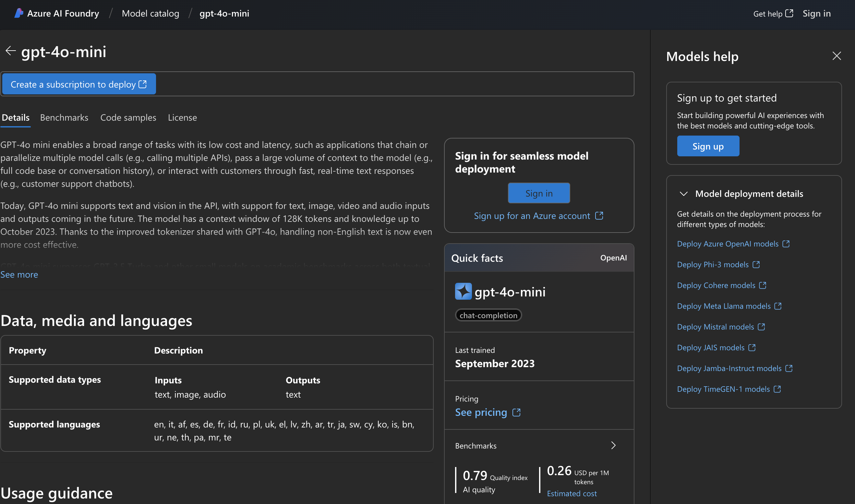Image resolution: width=855 pixels, height=504 pixels.
Task: Click Sign in button in deployment card
Action: coord(539,193)
